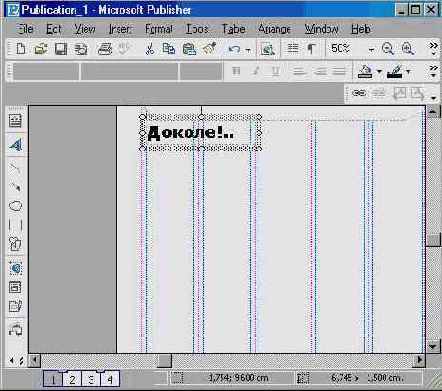Select the AutoShapes tool
This screenshot has width=442, height=391.
15,244
